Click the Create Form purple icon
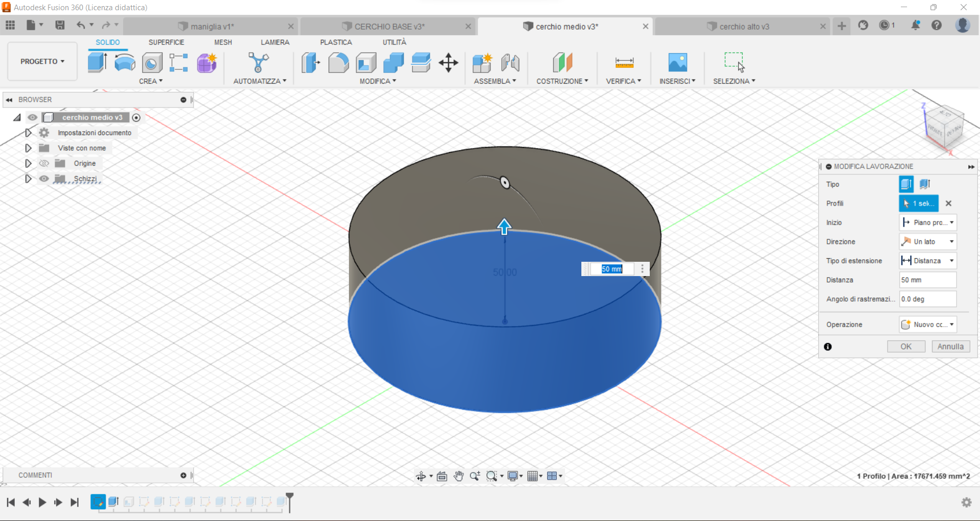 click(206, 62)
